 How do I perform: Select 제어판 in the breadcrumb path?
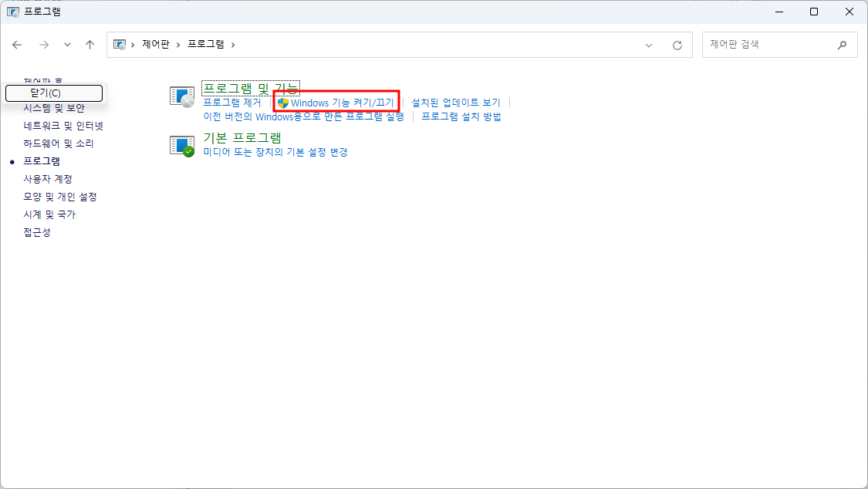tap(156, 44)
